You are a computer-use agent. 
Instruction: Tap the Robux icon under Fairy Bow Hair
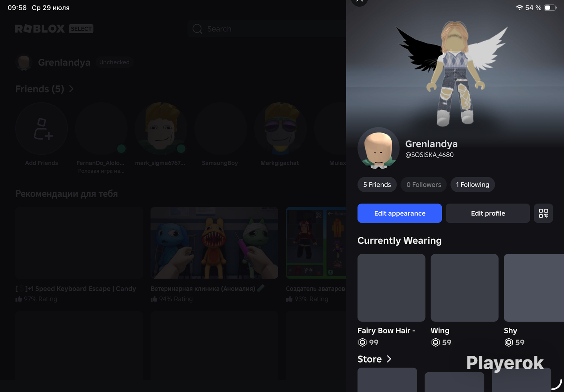click(363, 343)
